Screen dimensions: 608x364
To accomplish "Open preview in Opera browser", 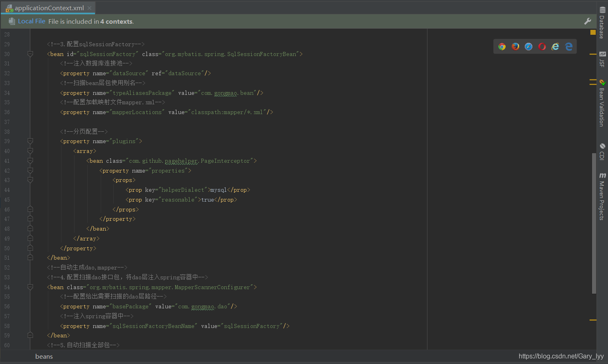I will point(542,47).
